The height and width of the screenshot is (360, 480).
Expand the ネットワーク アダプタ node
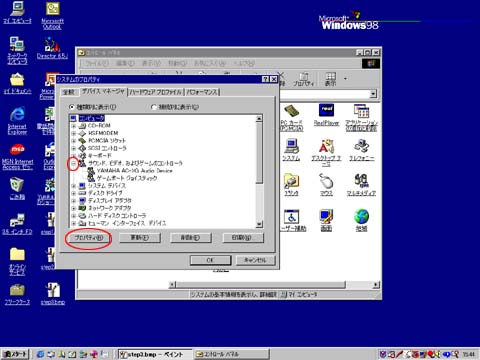(74, 208)
